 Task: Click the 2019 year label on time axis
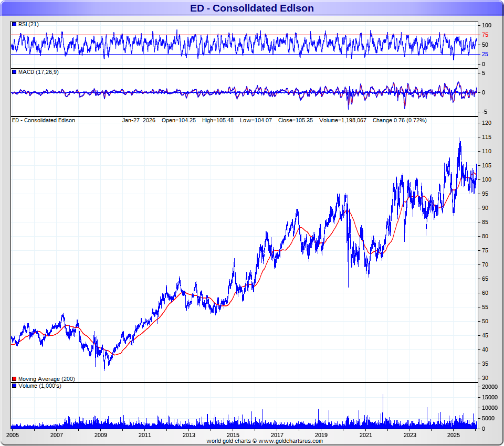pos(321,435)
